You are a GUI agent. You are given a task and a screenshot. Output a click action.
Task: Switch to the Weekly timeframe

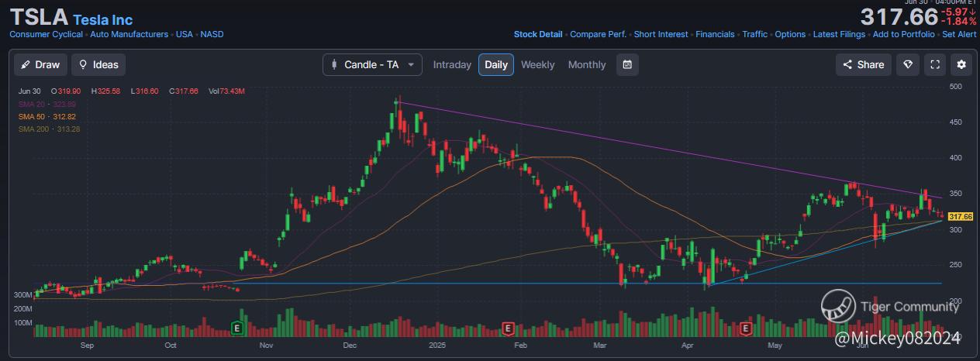coord(537,65)
